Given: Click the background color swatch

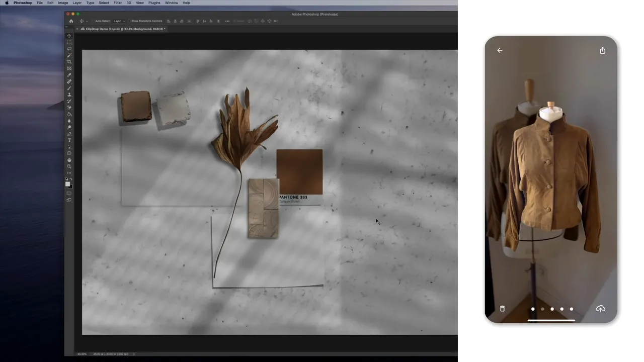Looking at the screenshot, I should pyautogui.click(x=70, y=187).
